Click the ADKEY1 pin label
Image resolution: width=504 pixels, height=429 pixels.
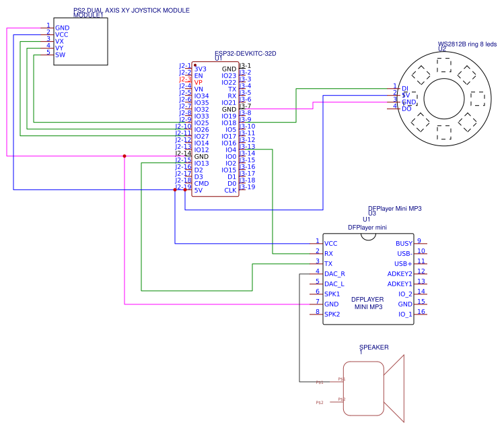coord(400,284)
